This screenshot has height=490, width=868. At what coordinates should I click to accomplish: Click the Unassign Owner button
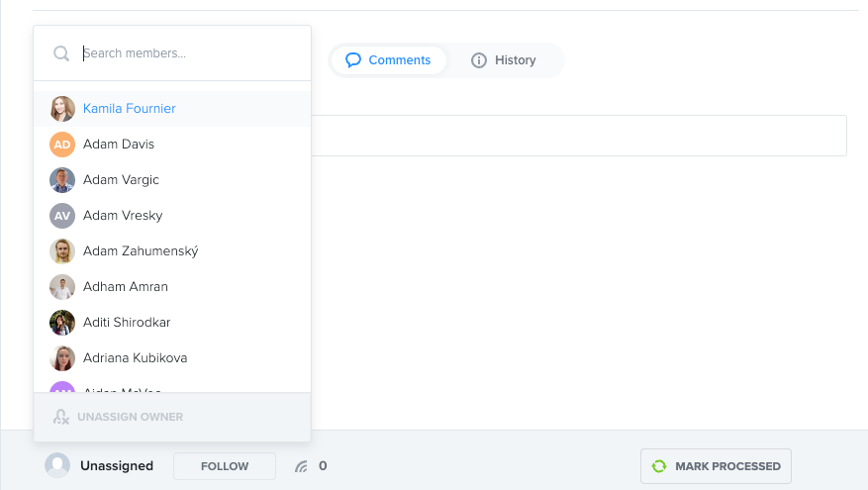[172, 417]
